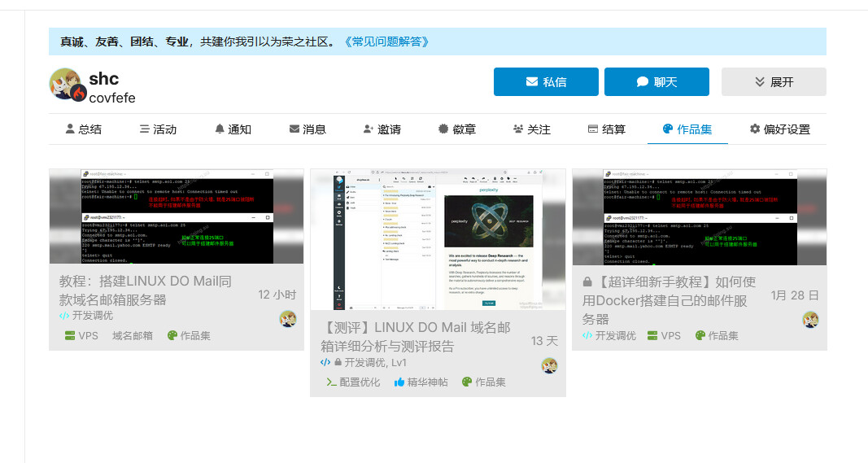868x463 pixels.
Task: Open the 关注 following tab
Action: coord(531,129)
